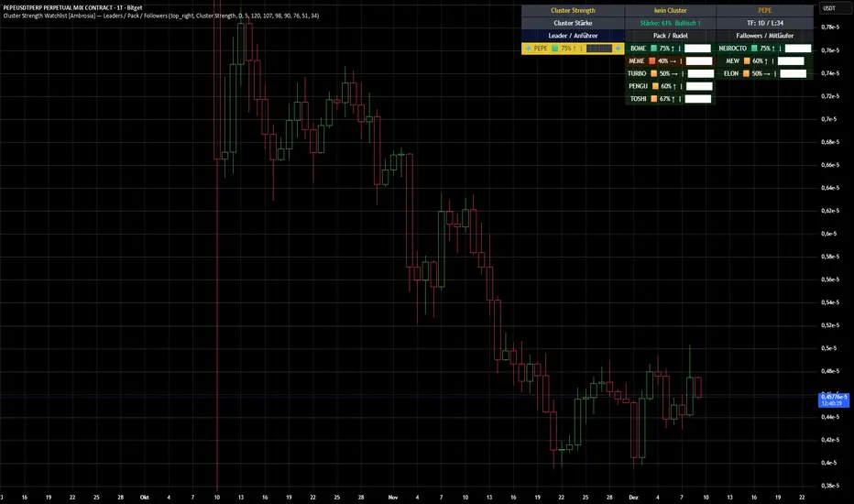Select the Leader / Anführer column header
This screenshot has width=854, height=504.
coord(573,35)
